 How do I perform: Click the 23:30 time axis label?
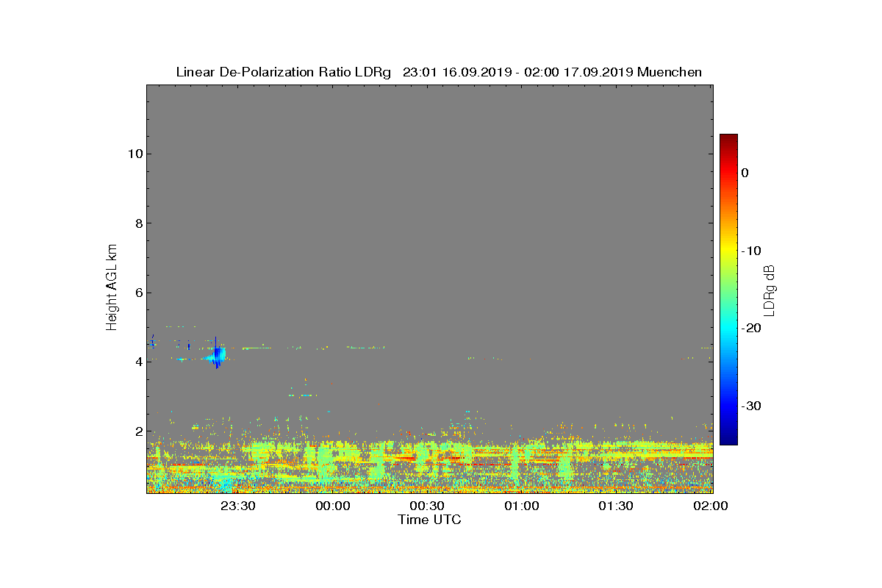tap(239, 506)
